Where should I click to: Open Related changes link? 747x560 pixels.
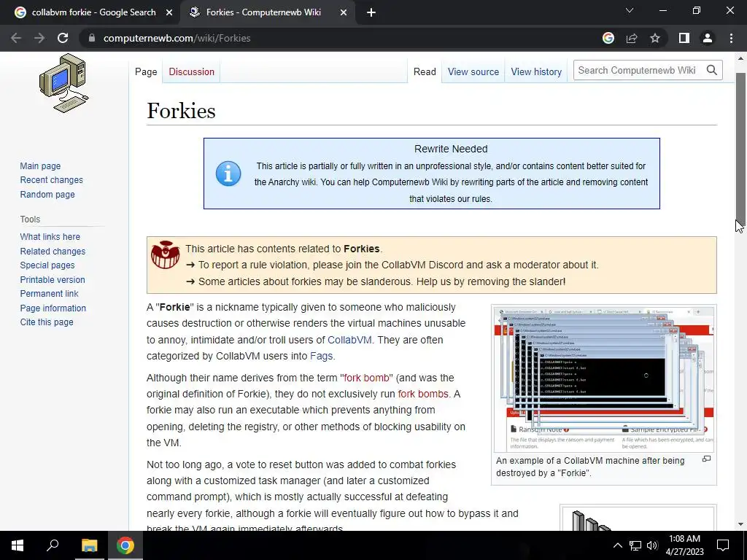[53, 251]
